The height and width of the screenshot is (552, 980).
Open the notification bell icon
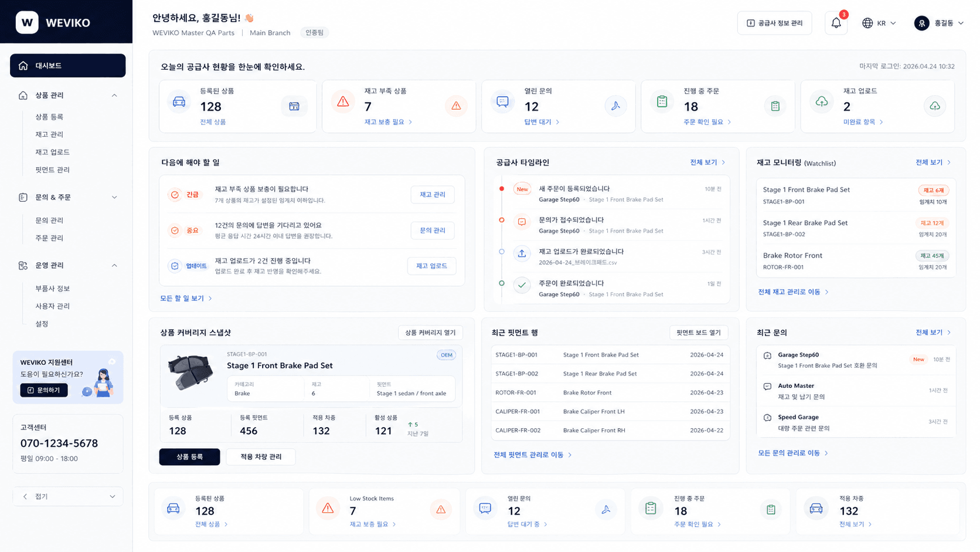[836, 23]
